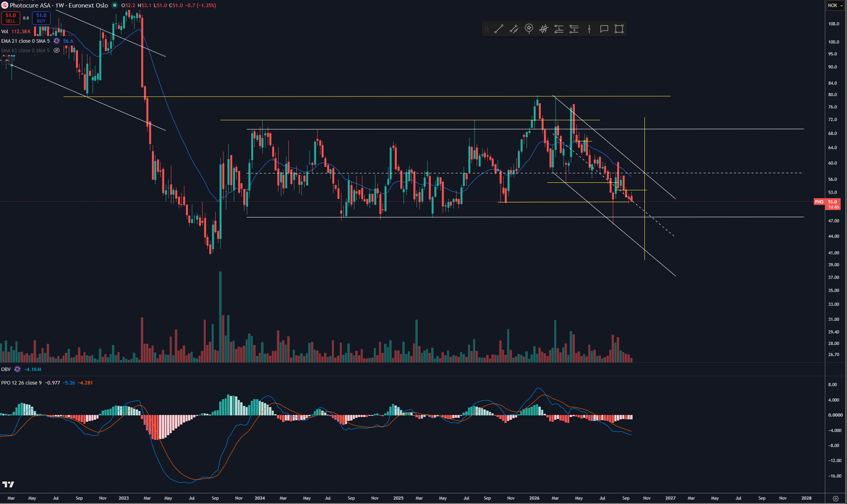Grab the favorites toolbar drag handle
The height and width of the screenshot is (504, 847).
pos(487,29)
